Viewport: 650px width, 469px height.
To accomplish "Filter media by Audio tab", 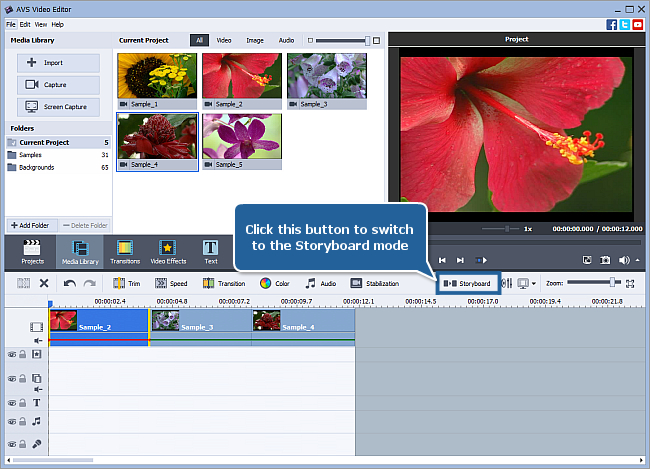I will 286,40.
